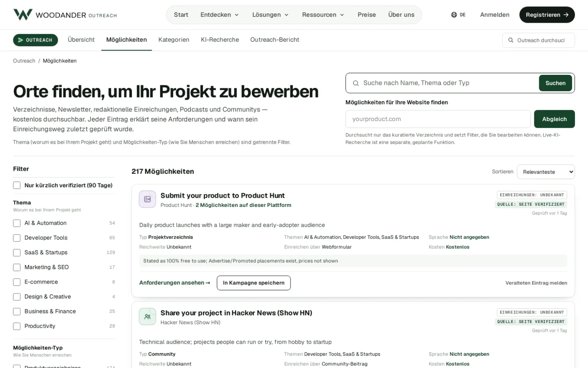Open Share your project in Hacker News title

[236, 313]
